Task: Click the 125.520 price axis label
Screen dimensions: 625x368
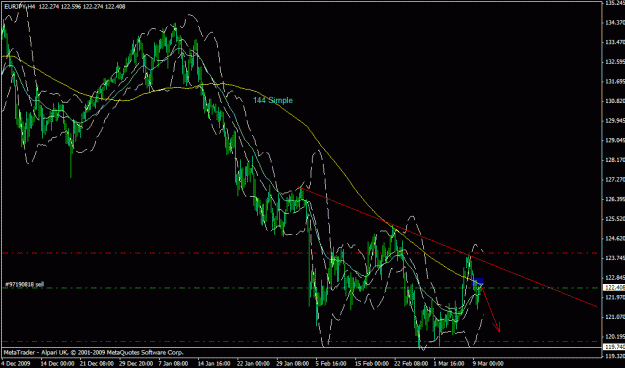Action: coord(614,219)
